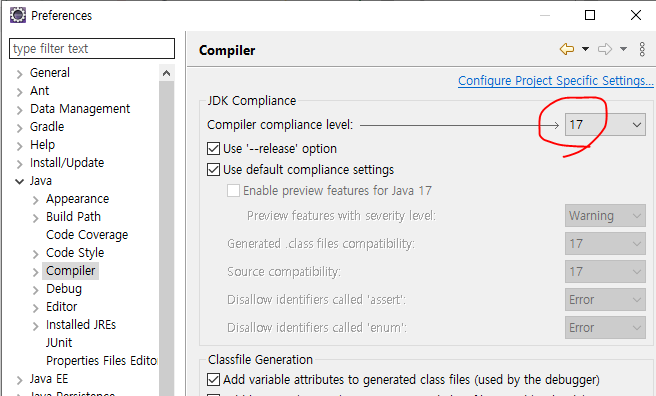Select Code Coverage in the preferences tree

(x=87, y=235)
